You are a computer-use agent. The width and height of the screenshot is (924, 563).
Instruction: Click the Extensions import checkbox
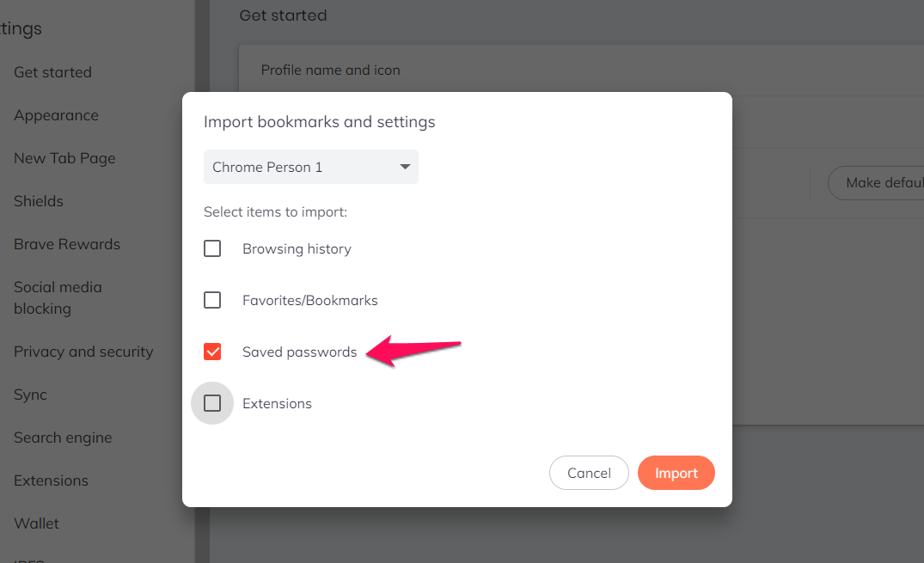212,403
